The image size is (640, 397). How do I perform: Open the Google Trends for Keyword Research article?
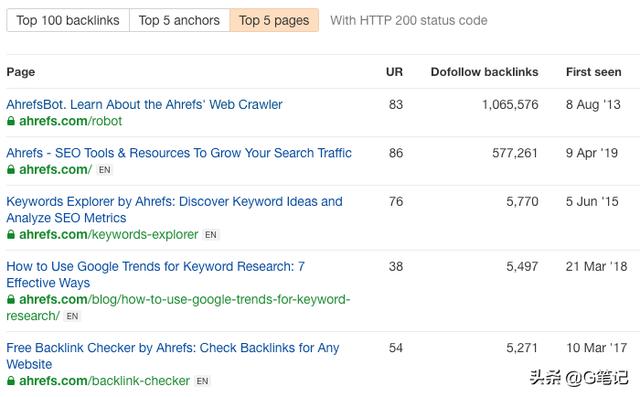click(x=156, y=275)
